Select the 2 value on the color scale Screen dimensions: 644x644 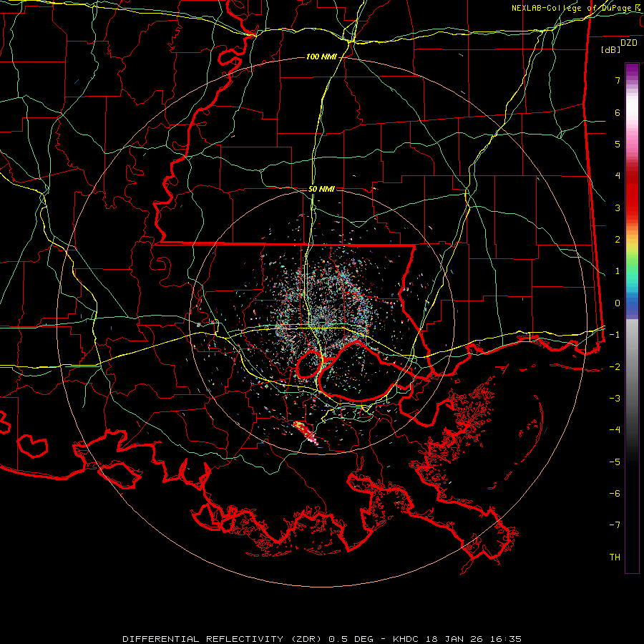(618, 240)
